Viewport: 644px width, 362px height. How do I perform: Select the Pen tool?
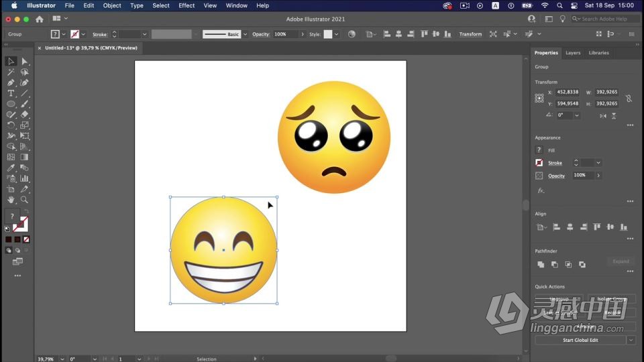pyautogui.click(x=11, y=83)
